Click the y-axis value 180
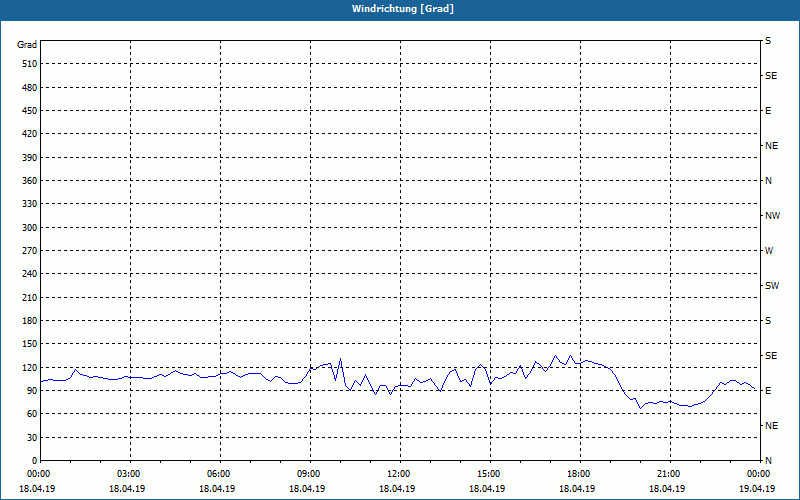 30,321
